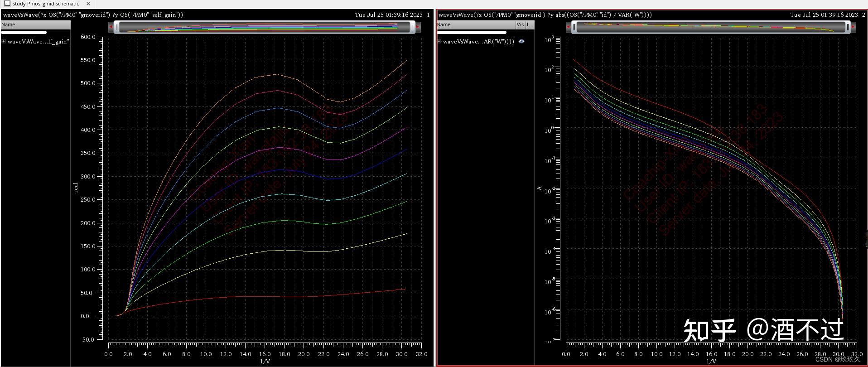Click the 1/V x-axis label of left plot
Screen dimensions: 868x367
265,362
